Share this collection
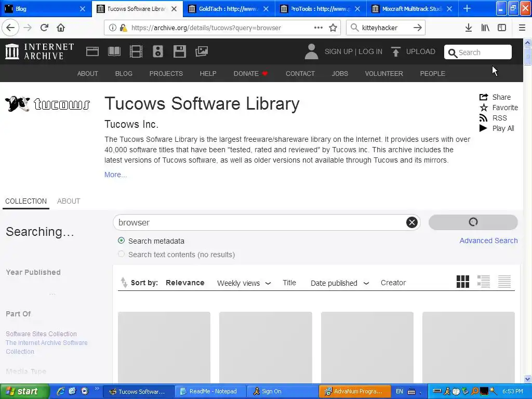This screenshot has width=532, height=399. point(495,97)
